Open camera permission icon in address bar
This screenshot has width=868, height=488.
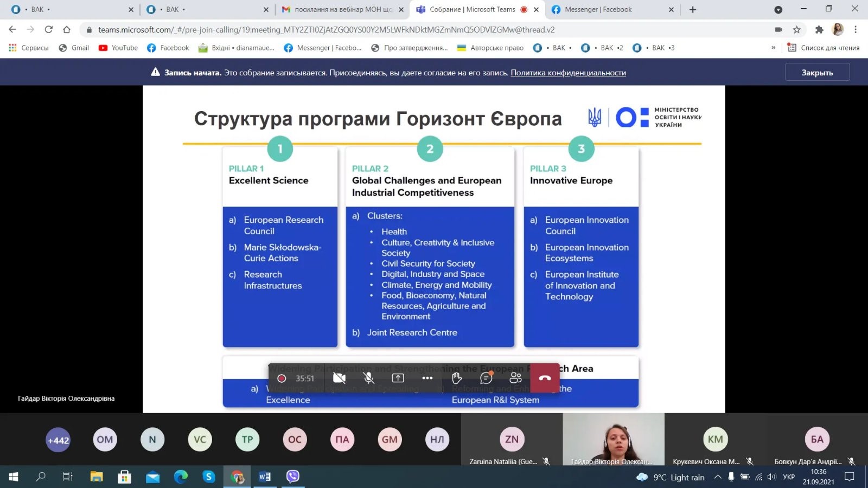[x=778, y=29]
